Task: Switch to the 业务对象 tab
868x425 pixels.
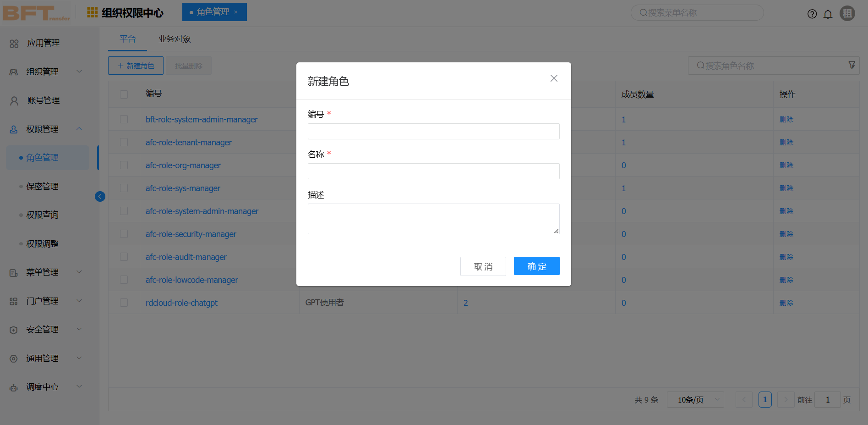Action: [x=174, y=39]
